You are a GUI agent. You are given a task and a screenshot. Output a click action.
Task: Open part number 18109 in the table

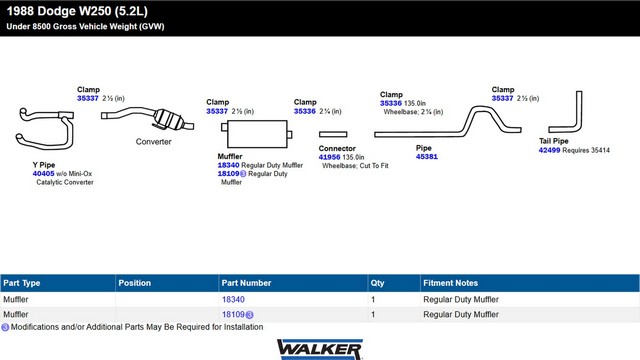(233, 314)
